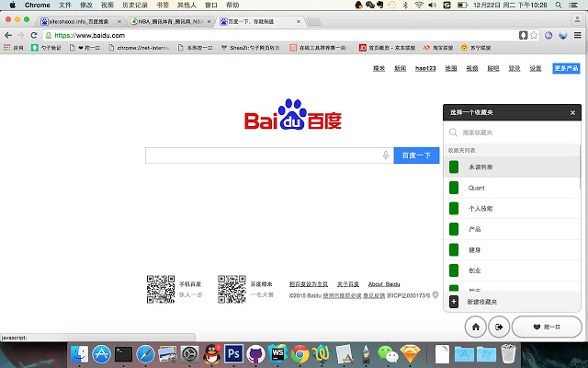Open the 新闻 link
This screenshot has height=368, width=588.
[401, 68]
